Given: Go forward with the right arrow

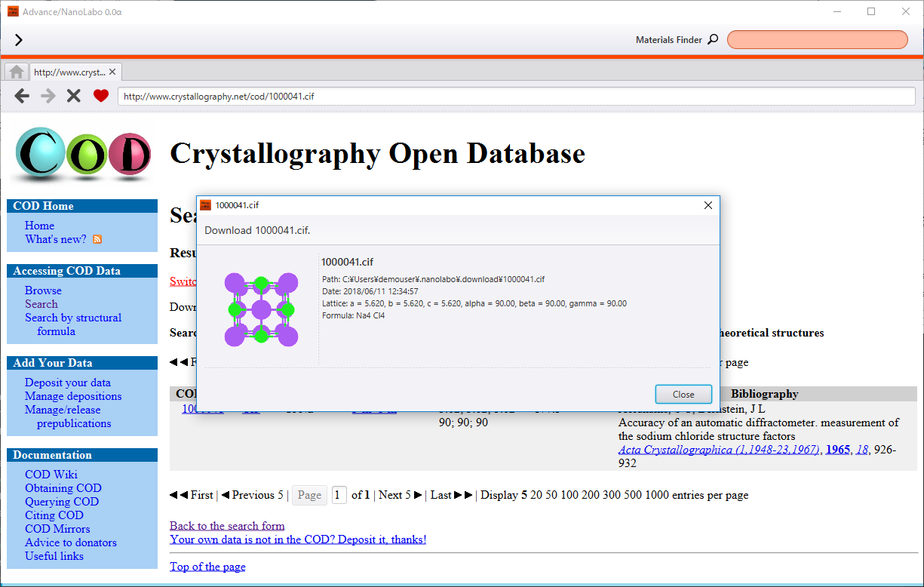Looking at the screenshot, I should pos(48,96).
